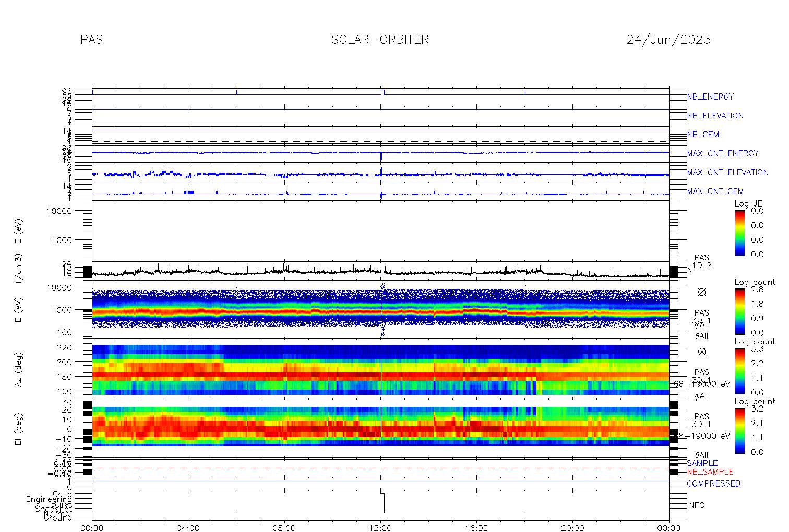Click the azimuth spectrogram panel

380,369
